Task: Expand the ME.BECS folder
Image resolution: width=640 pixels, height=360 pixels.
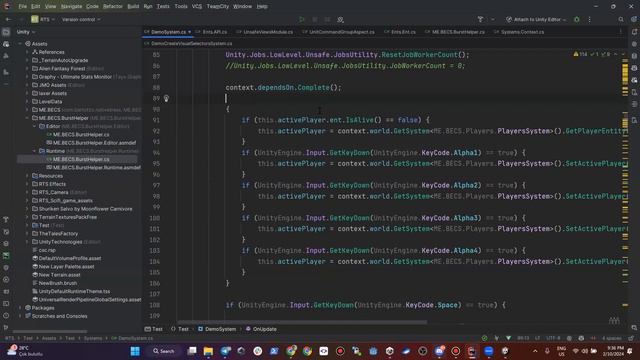Action: point(27,110)
